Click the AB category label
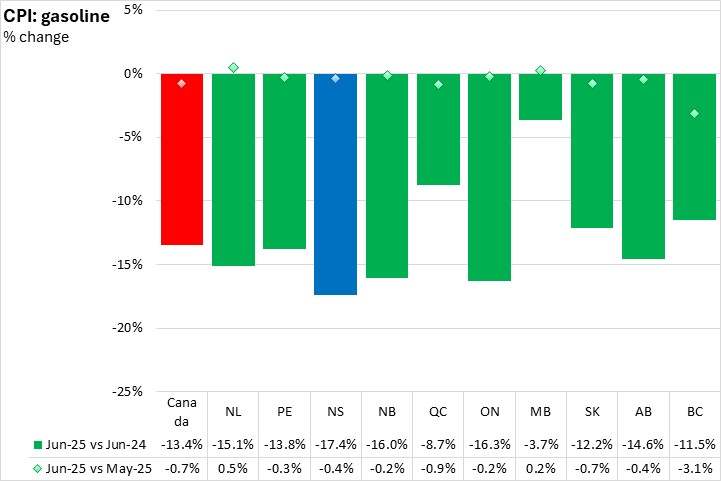Viewport: 721px width, 481px height. pyautogui.click(x=644, y=410)
